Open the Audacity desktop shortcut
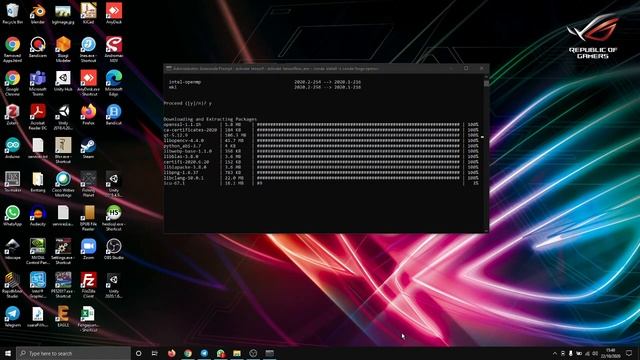This screenshot has width=640, height=360. (38, 216)
